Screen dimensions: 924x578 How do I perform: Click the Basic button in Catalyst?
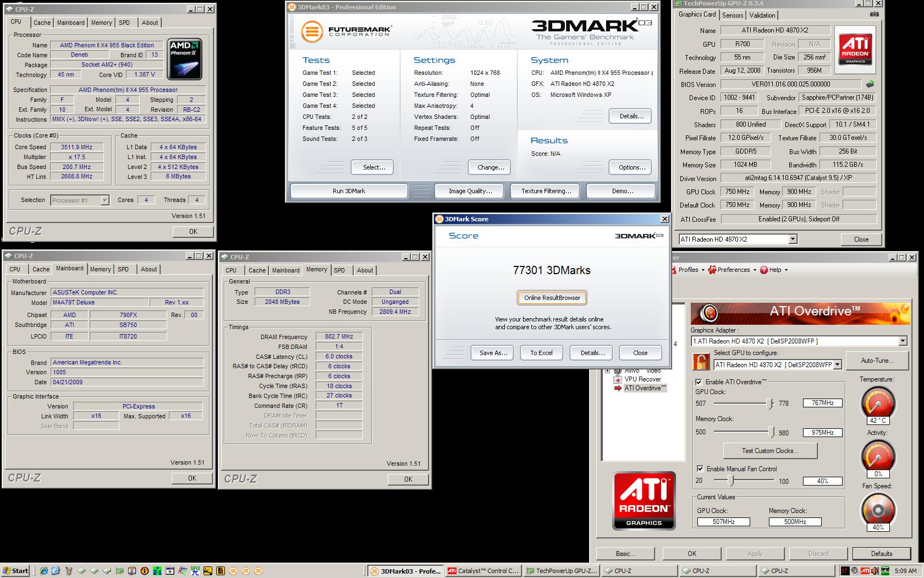[x=625, y=554]
